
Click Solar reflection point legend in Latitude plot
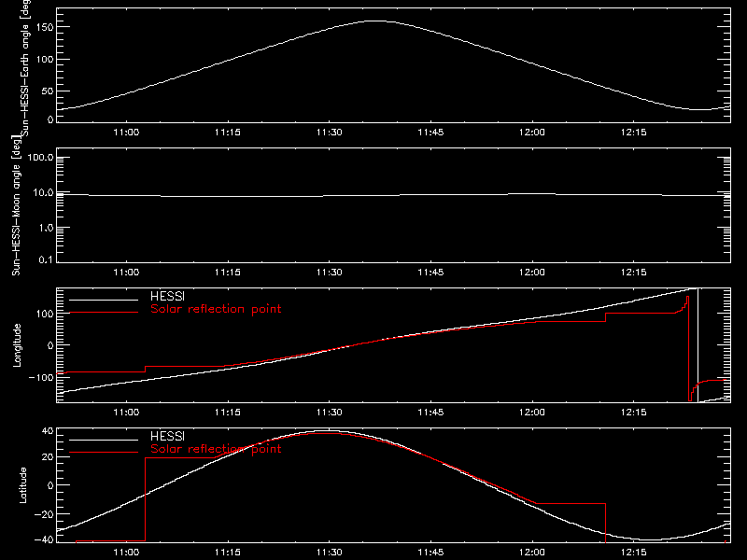pos(216,449)
